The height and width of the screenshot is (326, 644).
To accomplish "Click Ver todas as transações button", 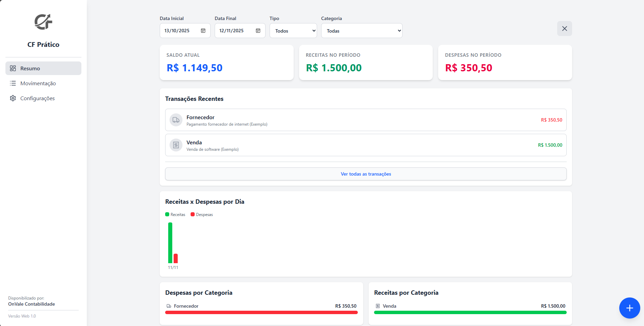I will click(366, 174).
